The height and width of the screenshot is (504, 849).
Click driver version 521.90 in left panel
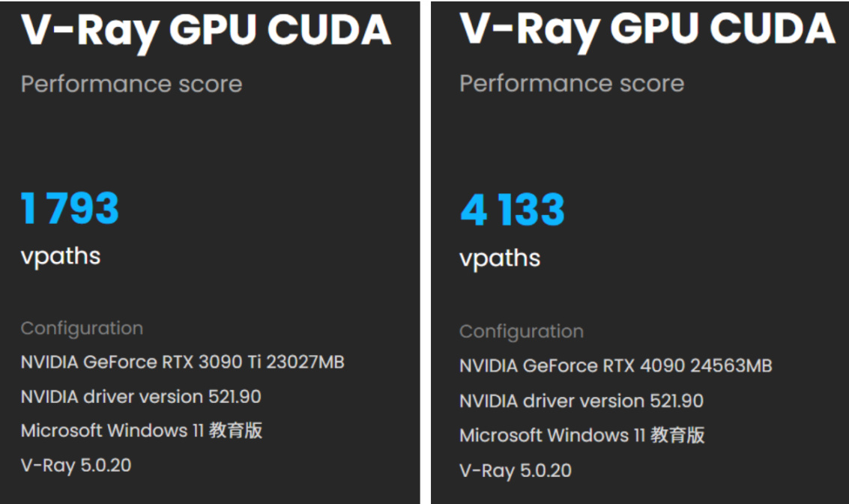click(141, 396)
